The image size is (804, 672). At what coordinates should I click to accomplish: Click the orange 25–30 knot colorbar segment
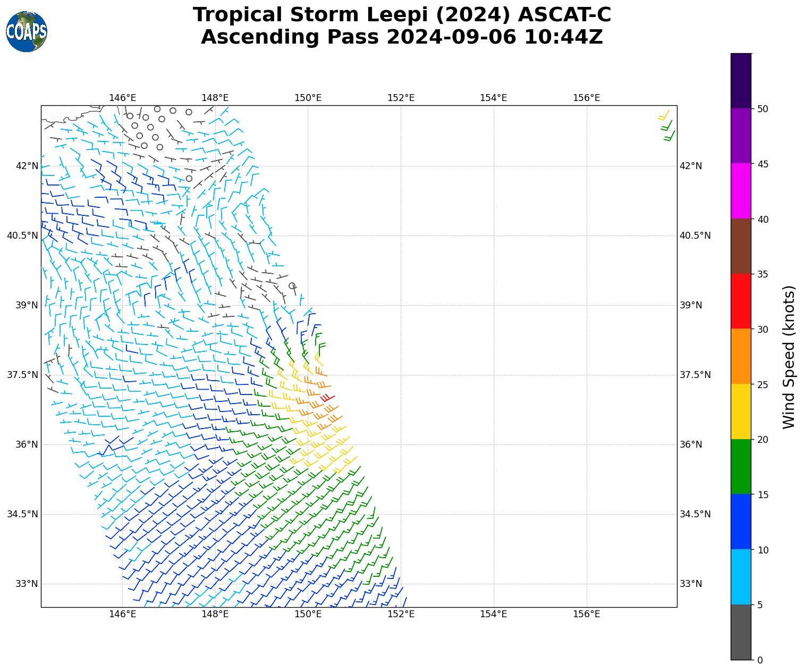point(741,356)
